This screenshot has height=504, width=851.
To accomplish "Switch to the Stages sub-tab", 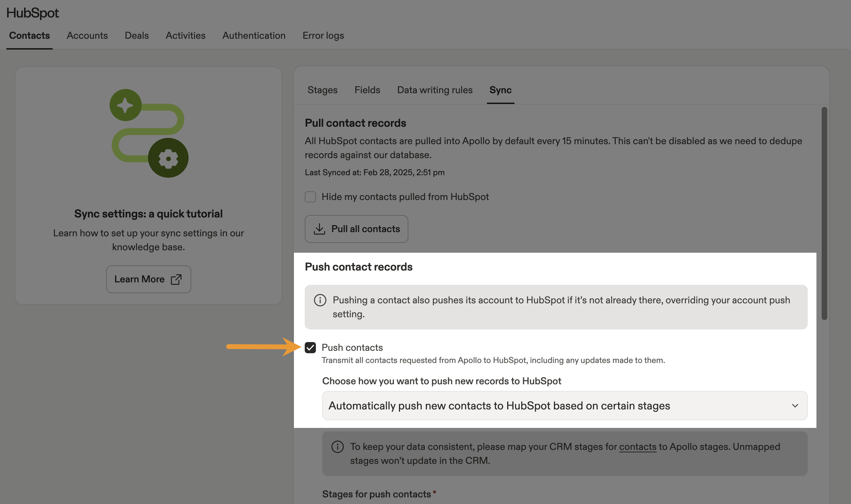I will pos(323,90).
